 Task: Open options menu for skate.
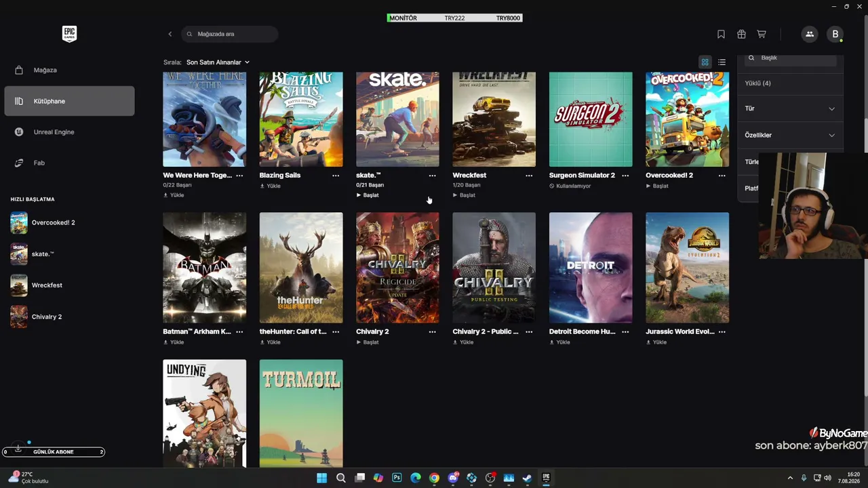pos(433,176)
